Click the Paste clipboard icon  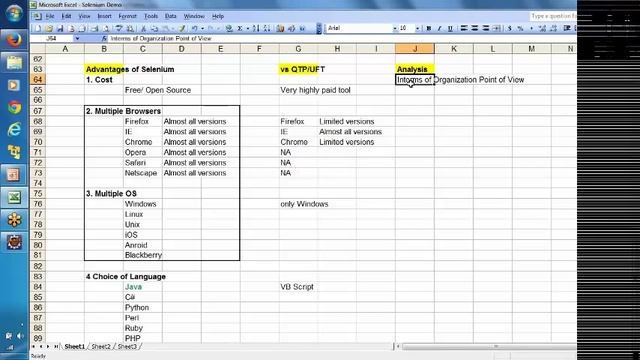tap(165, 28)
